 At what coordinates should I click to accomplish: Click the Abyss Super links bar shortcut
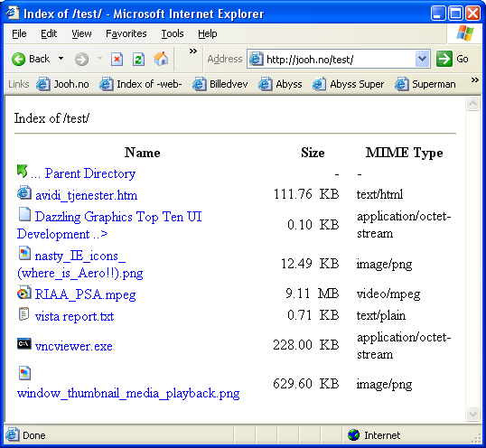coord(349,84)
